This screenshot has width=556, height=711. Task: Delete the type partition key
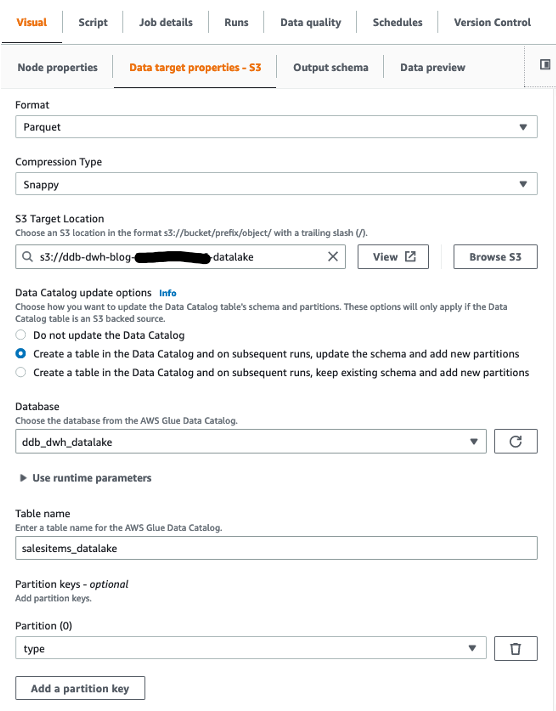tap(516, 648)
